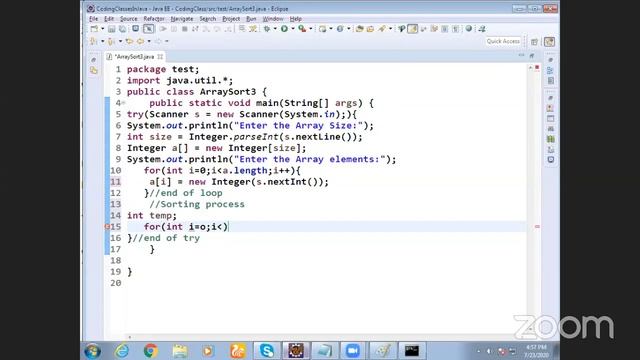The width and height of the screenshot is (640, 360).
Task: Open the Next Annotation dropdown arrow
Action: coord(102,41)
